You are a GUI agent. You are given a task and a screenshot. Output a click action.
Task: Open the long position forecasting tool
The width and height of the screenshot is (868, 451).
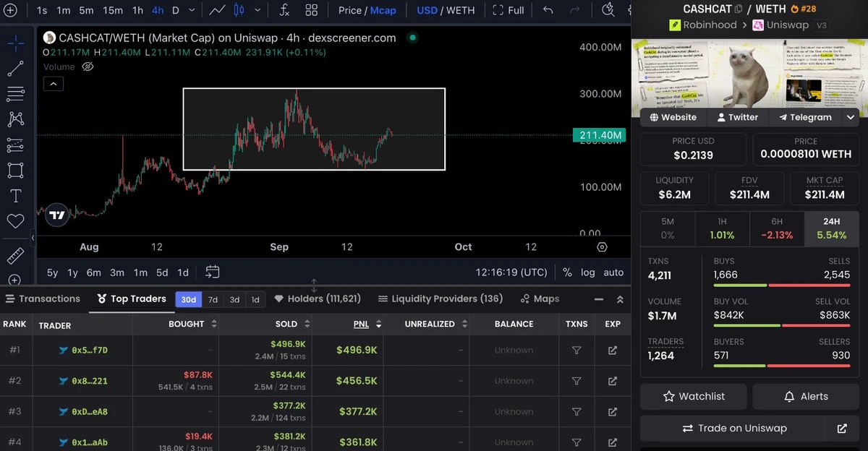pos(15,145)
